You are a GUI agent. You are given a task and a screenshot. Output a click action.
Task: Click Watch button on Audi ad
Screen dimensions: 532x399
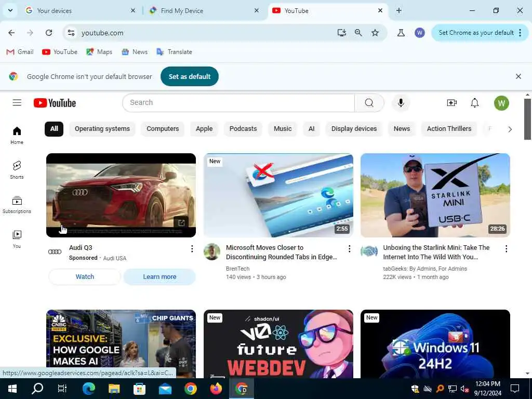pos(85,277)
